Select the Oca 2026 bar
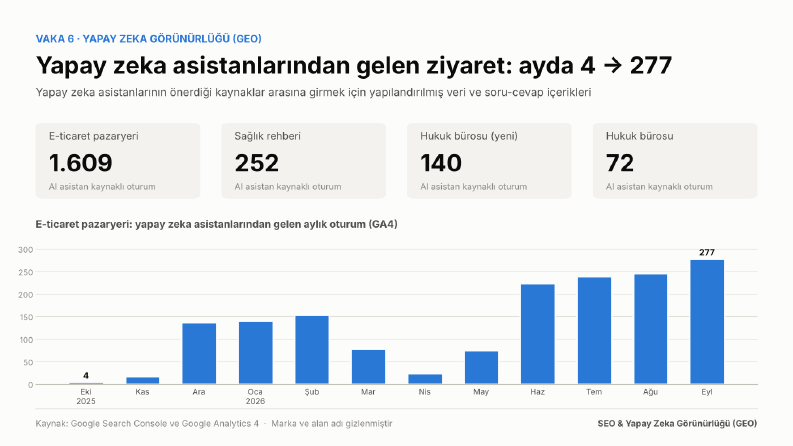 [255, 353]
